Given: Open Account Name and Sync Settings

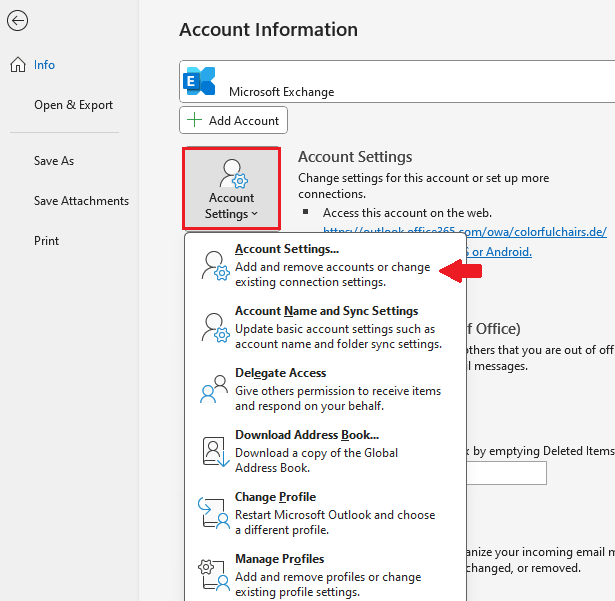Looking at the screenshot, I should (326, 311).
